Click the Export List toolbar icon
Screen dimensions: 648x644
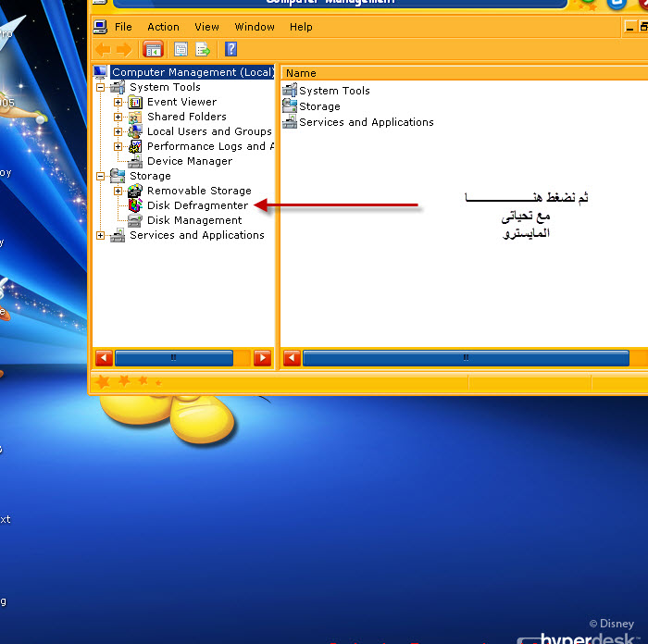point(203,50)
